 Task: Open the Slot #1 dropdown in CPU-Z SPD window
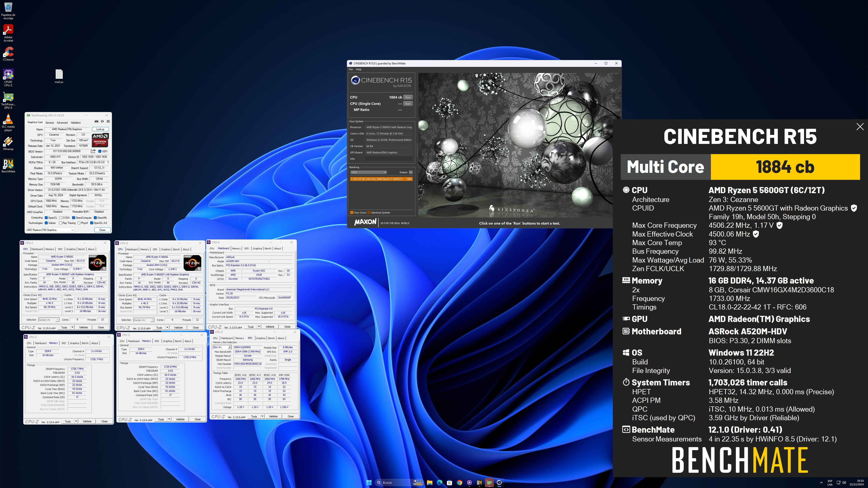[222, 347]
